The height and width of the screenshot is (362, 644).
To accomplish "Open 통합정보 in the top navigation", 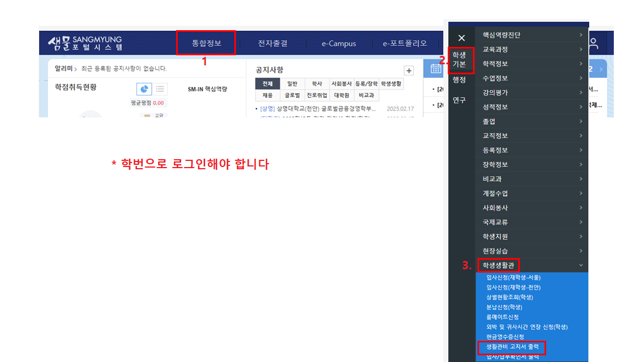I will coord(206,43).
